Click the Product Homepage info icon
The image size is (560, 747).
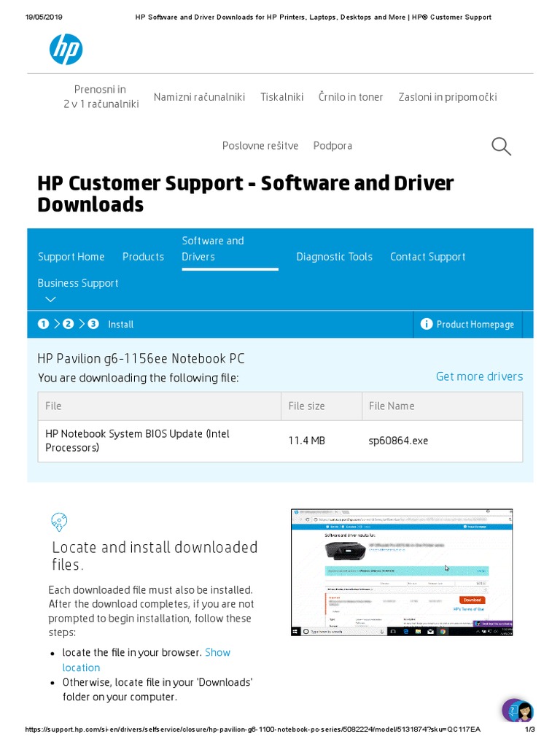pos(426,324)
